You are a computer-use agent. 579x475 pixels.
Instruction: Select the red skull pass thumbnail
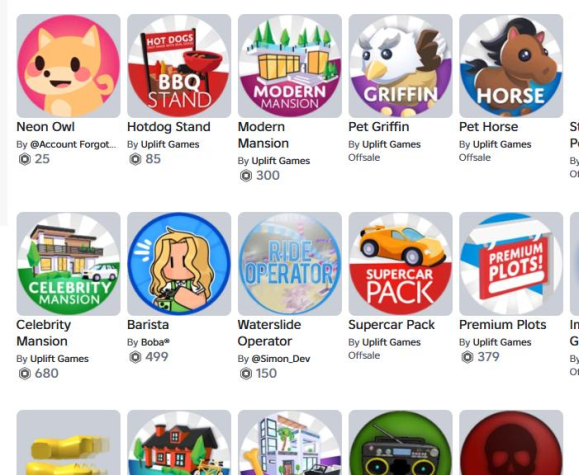coord(511,442)
